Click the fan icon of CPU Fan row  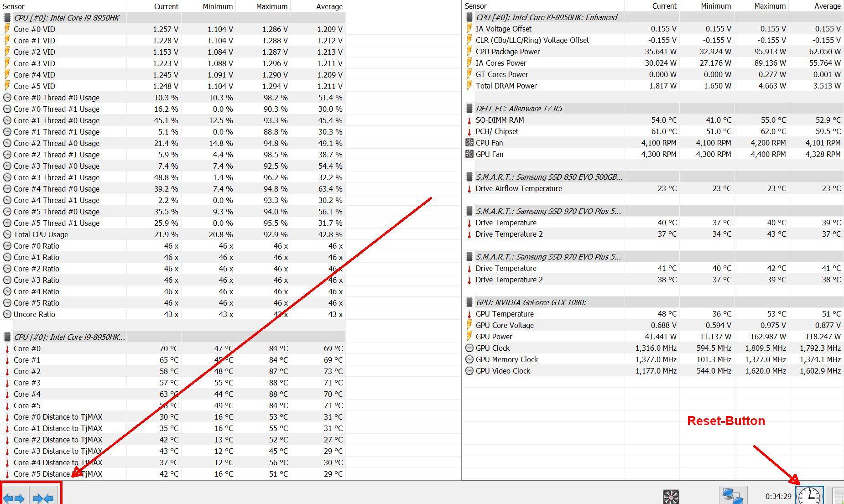[x=469, y=143]
